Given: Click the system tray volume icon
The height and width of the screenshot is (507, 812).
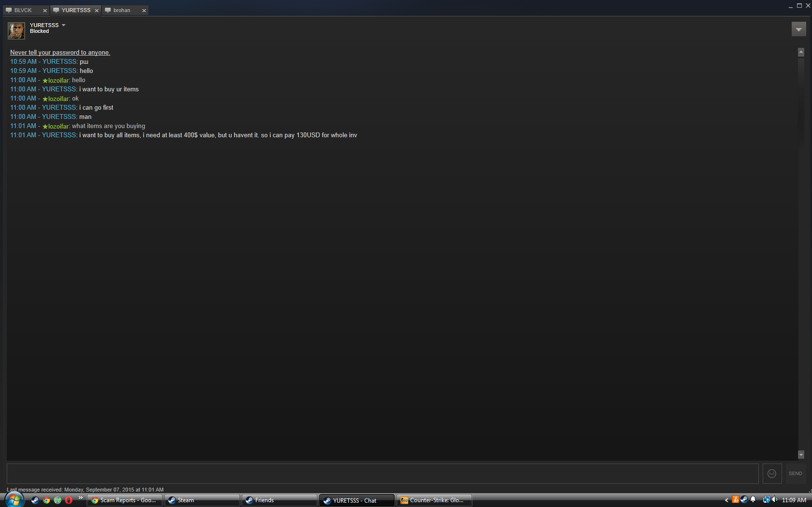Looking at the screenshot, I should tap(774, 500).
